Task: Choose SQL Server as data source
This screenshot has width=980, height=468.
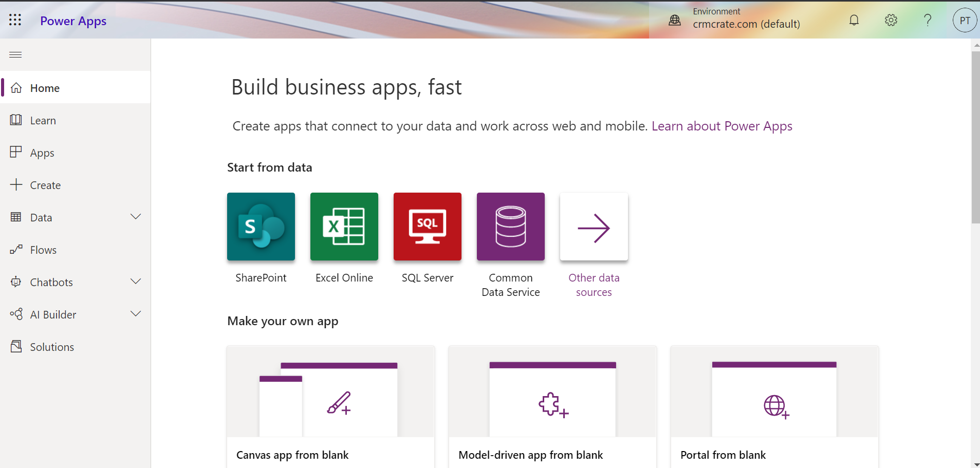Action: point(427,227)
